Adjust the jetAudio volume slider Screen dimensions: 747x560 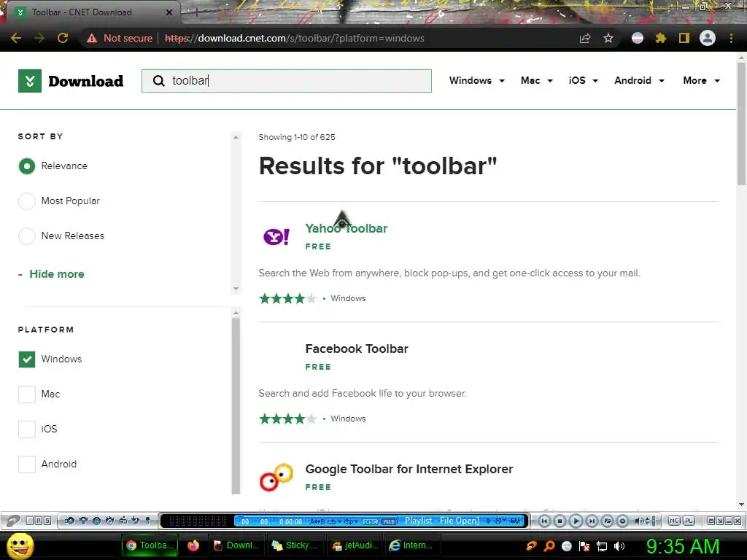pyautogui.click(x=654, y=521)
